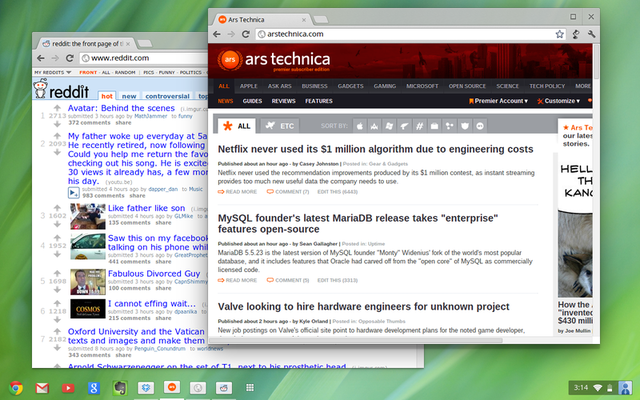Sort Ars stories by gamepad icon
The height and width of the screenshot is (400, 640).
pos(480,126)
